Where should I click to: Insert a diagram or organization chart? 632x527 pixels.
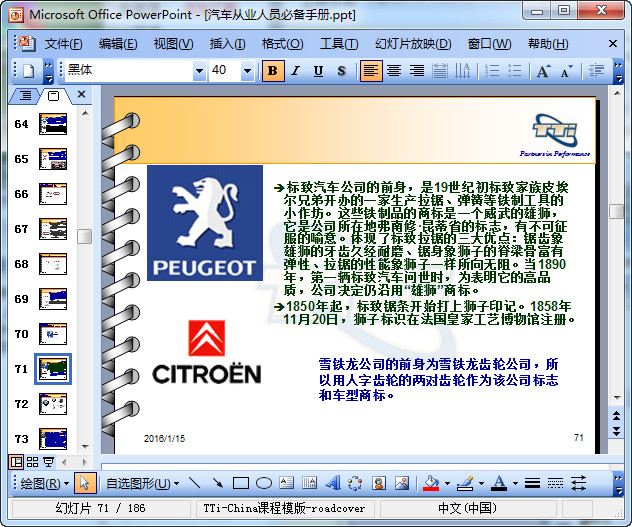(x=355, y=483)
